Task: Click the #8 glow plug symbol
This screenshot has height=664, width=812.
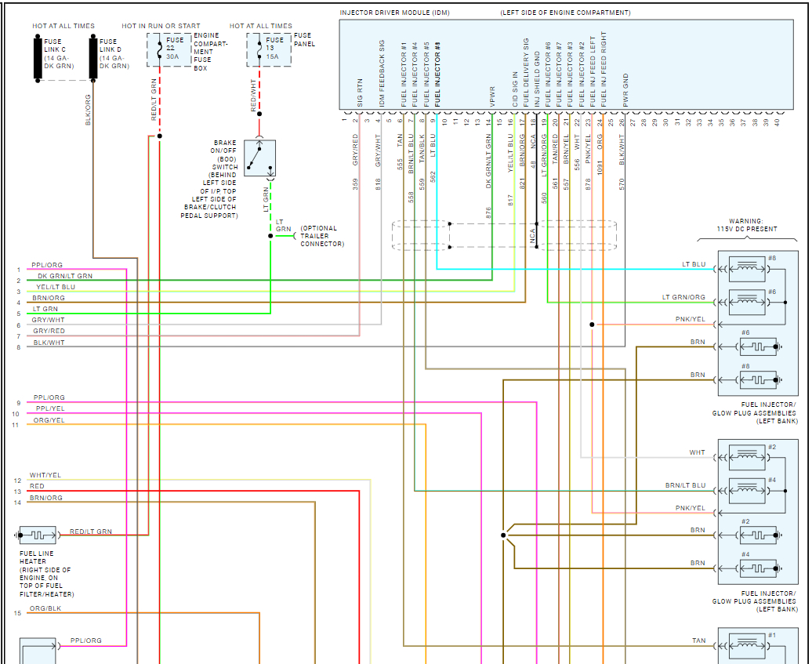Action: pos(758,379)
